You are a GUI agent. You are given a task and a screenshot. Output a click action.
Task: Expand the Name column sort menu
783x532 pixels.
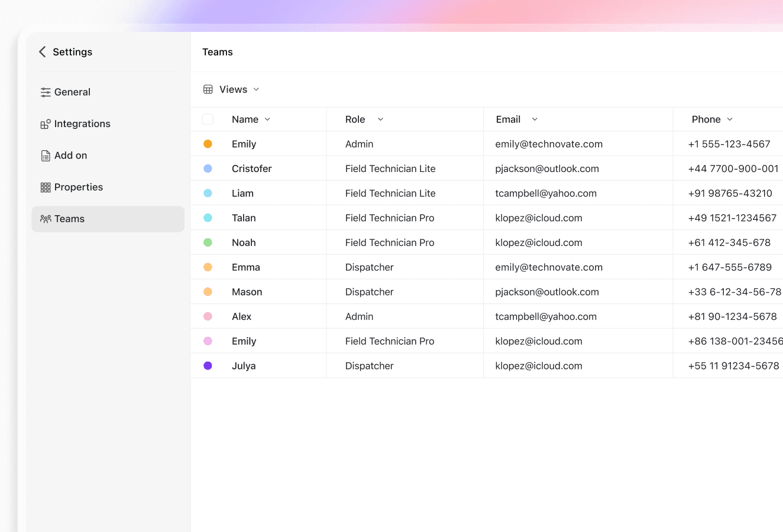click(267, 119)
